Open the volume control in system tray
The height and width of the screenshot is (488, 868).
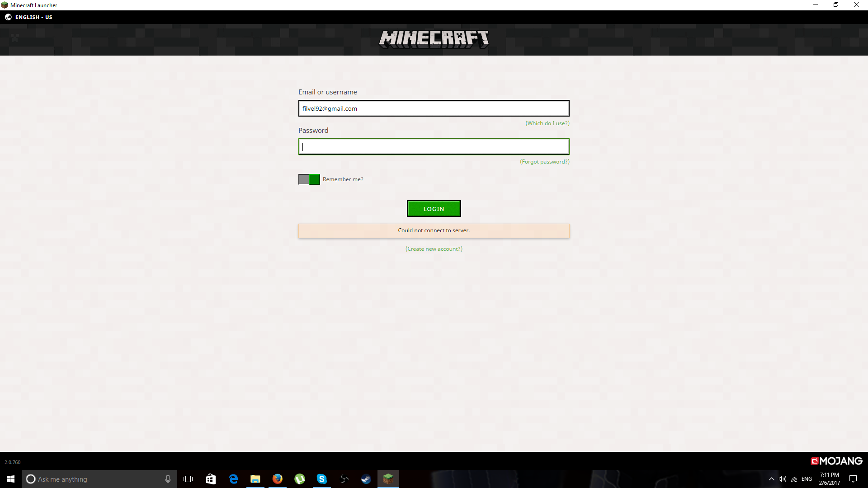(783, 479)
